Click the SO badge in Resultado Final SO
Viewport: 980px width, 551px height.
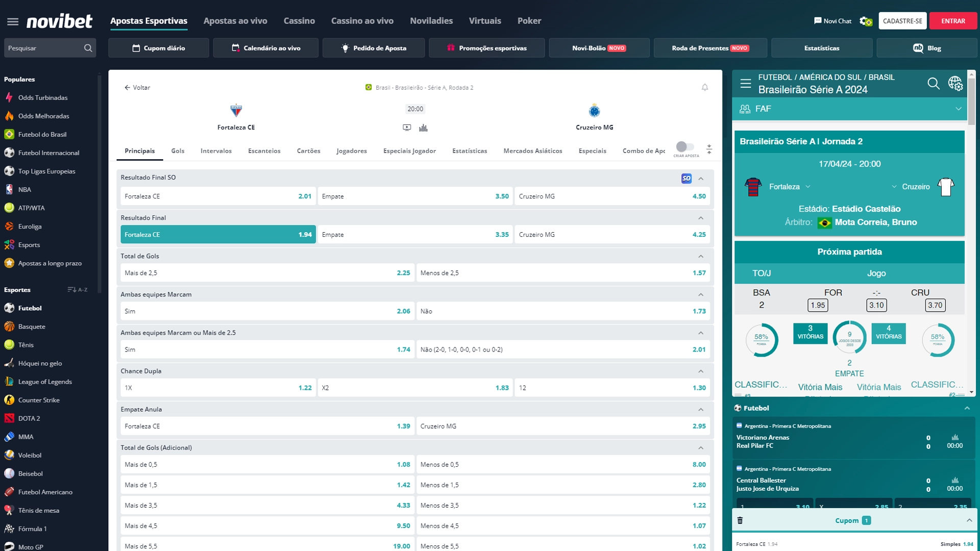pos(686,178)
